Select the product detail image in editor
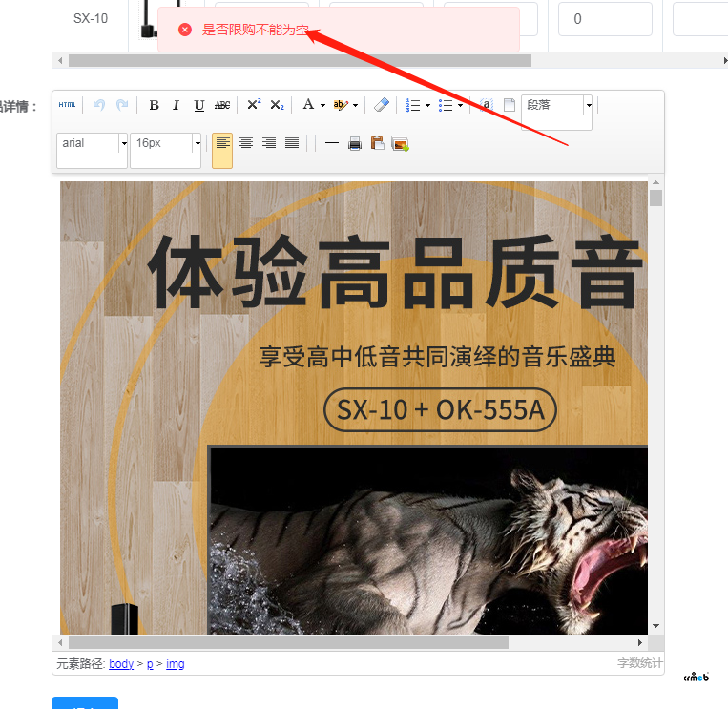This screenshot has width=728, height=709. coord(354,407)
